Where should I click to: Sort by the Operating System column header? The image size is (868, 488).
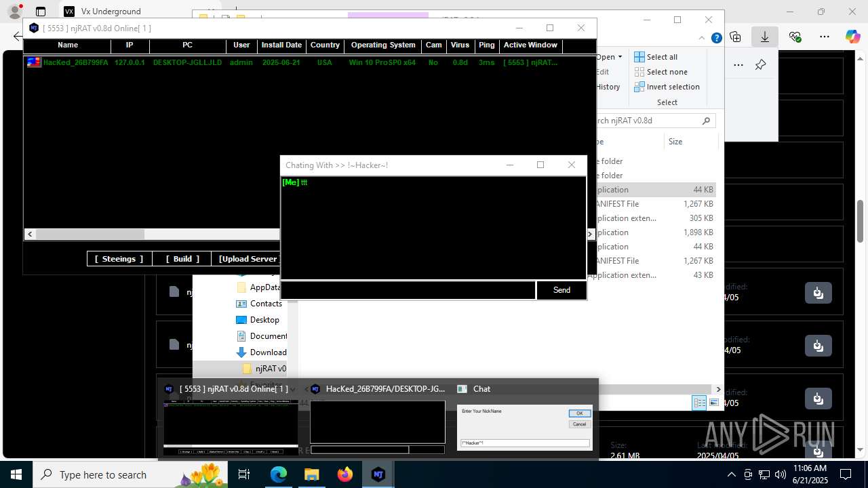pyautogui.click(x=383, y=45)
